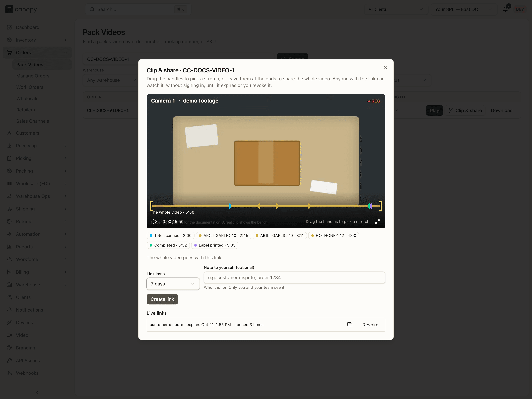The image size is (532, 399).
Task: Jump to AIOLI-GARLIC-10 2:45 chip
Action: [223, 235]
